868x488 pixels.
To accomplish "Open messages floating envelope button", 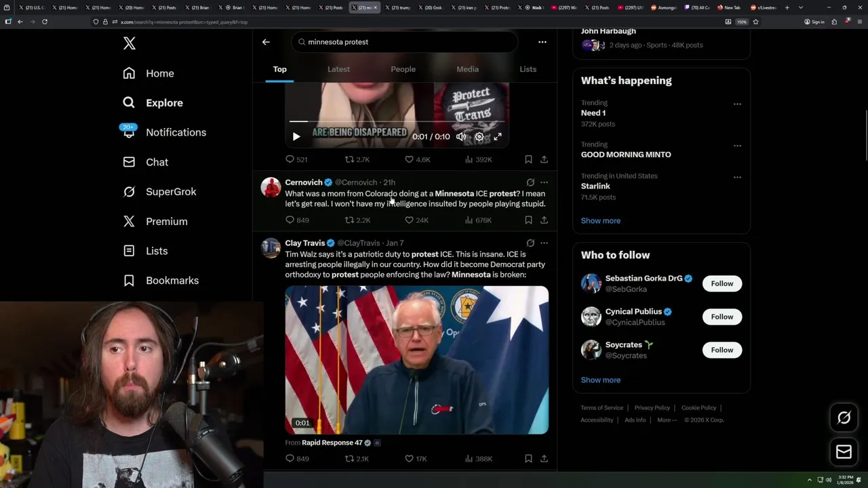I will 844,452.
